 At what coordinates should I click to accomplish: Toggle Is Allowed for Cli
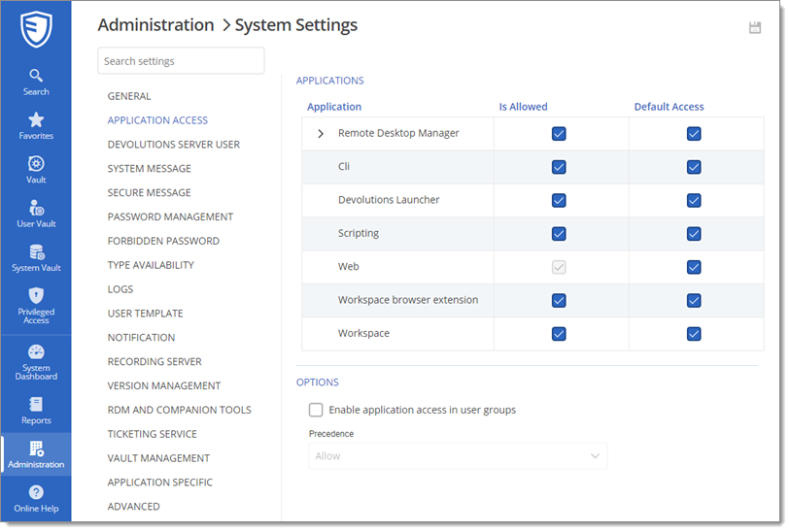[x=559, y=167]
